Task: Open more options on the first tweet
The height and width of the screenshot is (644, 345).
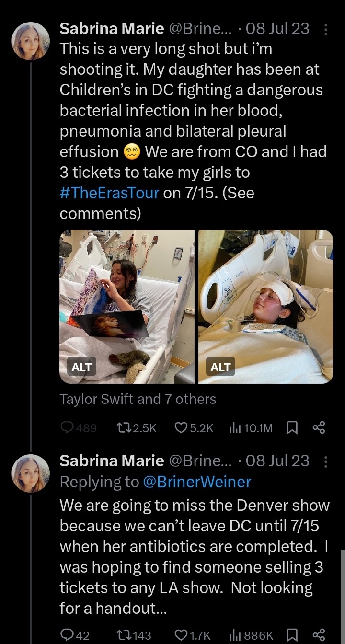Action: (x=326, y=30)
